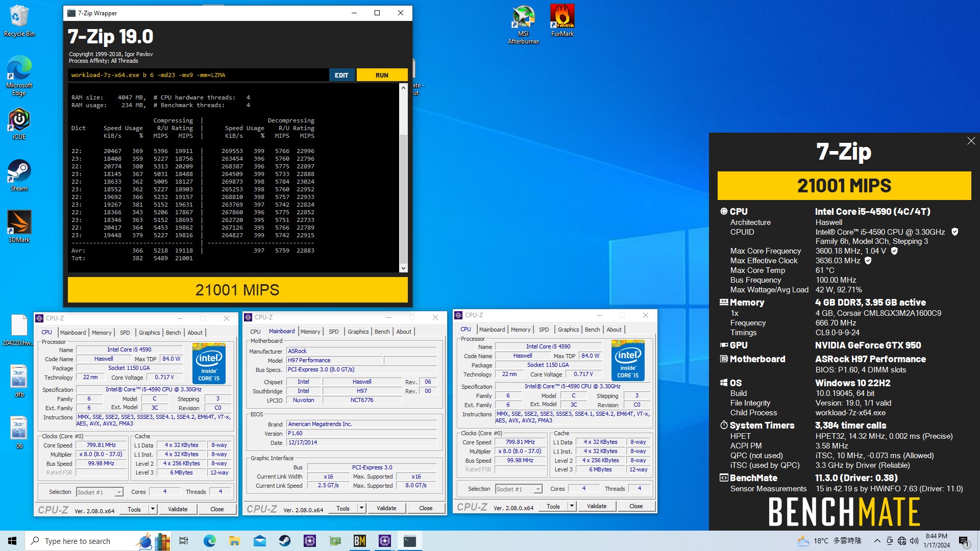Click the scroll-up arrow in 7-Zip output

(403, 88)
